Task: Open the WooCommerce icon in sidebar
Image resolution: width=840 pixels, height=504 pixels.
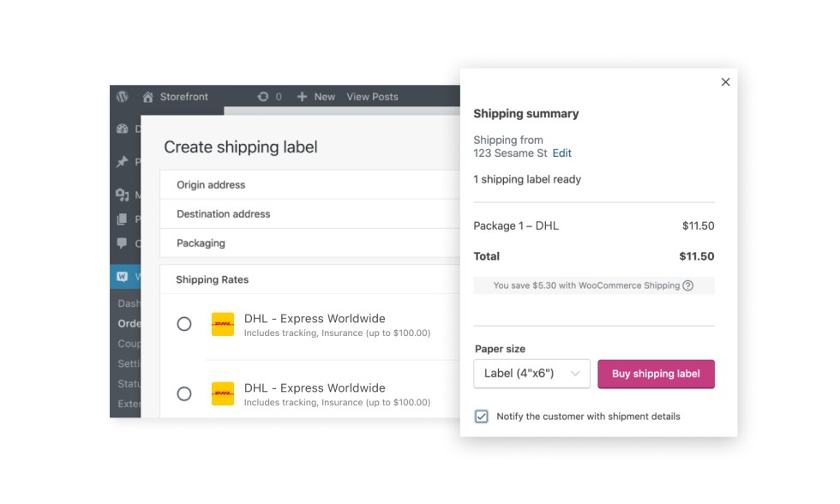Action: (x=123, y=276)
